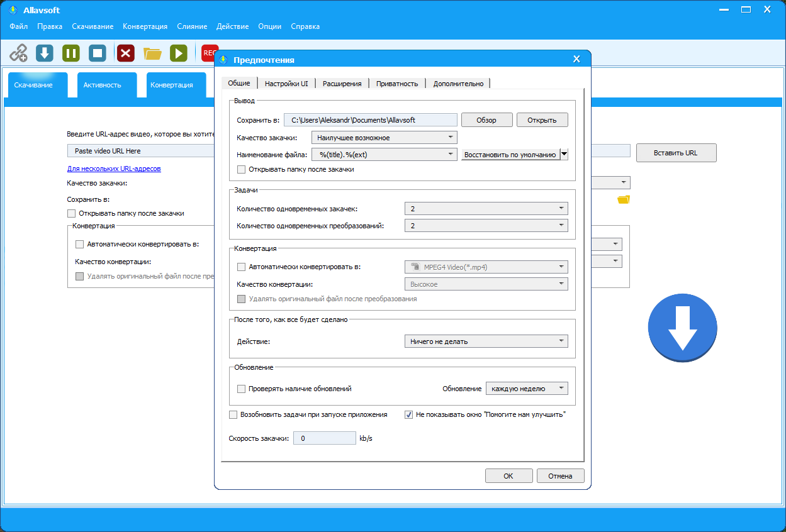The height and width of the screenshot is (532, 786).
Task: Toggle 'Открывать папку после закачки' in main window
Action: (x=71, y=213)
